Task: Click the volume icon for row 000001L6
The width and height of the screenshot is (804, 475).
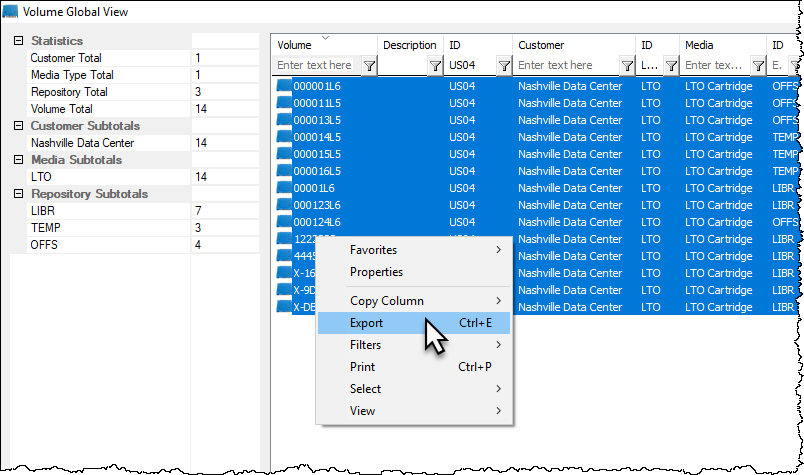Action: click(284, 86)
